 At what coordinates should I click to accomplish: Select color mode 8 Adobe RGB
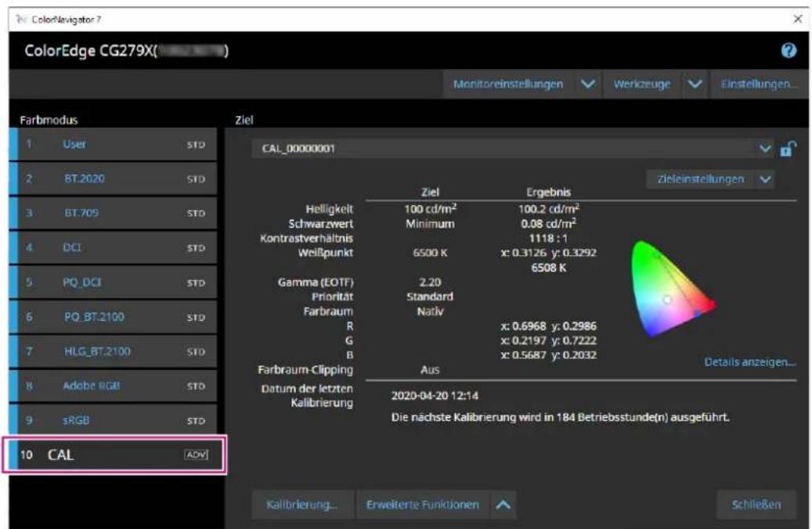113,386
